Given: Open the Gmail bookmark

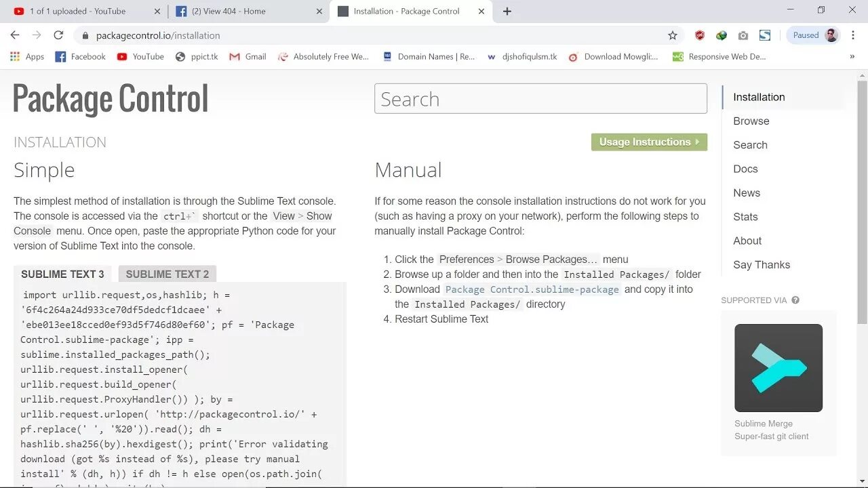Looking at the screenshot, I should pos(248,57).
